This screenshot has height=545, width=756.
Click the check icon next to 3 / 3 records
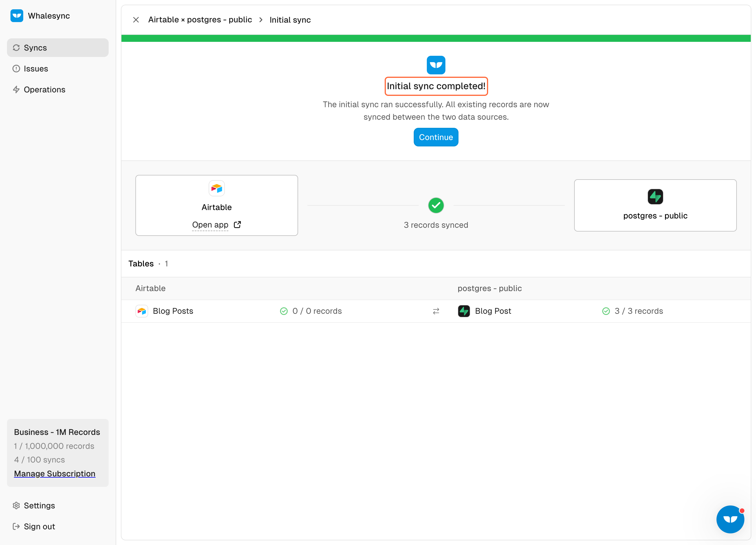[606, 311]
